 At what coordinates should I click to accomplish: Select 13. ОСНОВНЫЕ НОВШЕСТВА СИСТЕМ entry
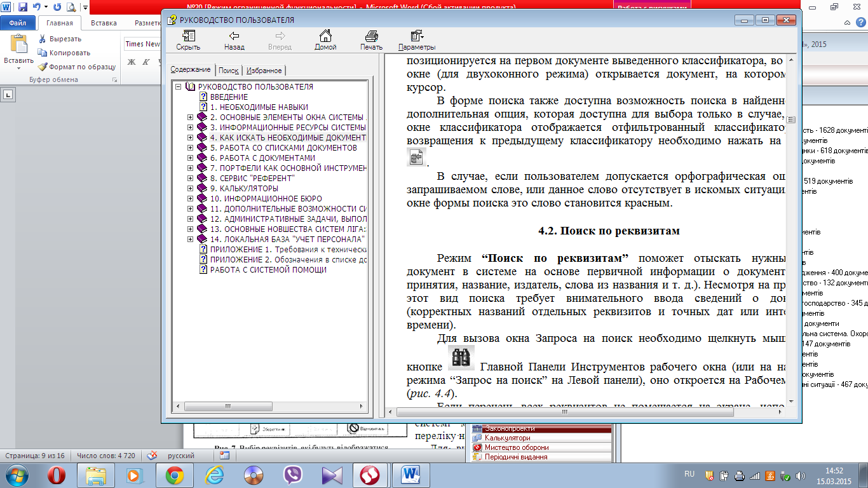(x=288, y=229)
